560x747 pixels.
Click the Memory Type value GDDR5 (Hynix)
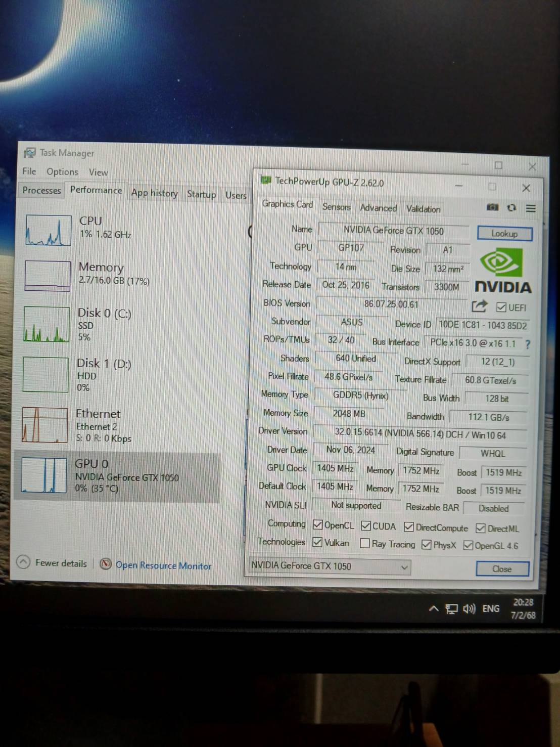tap(360, 396)
